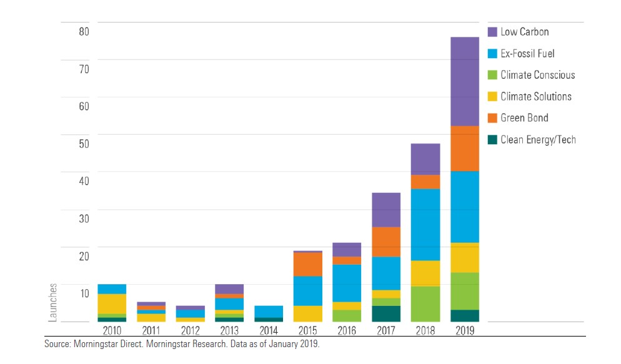Select the 2019 x-axis year label

pyautogui.click(x=464, y=330)
